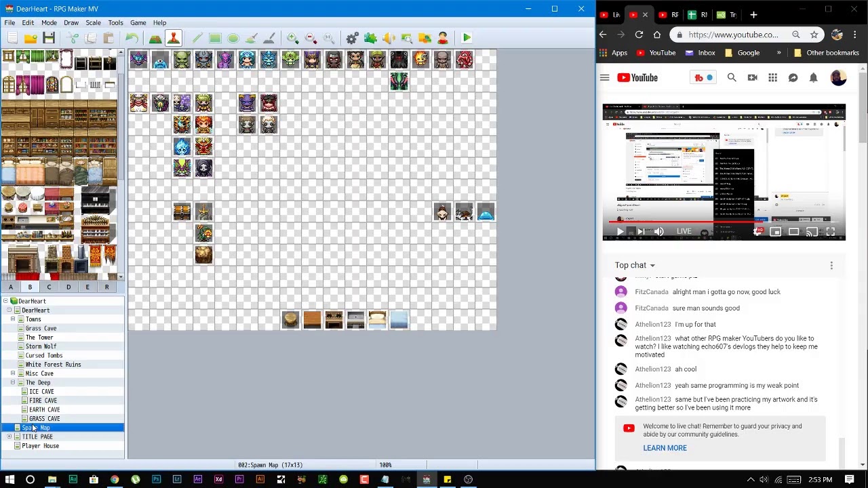Click LEARN MORE link in YouTube chat
Image resolution: width=868 pixels, height=488 pixels.
[665, 448]
